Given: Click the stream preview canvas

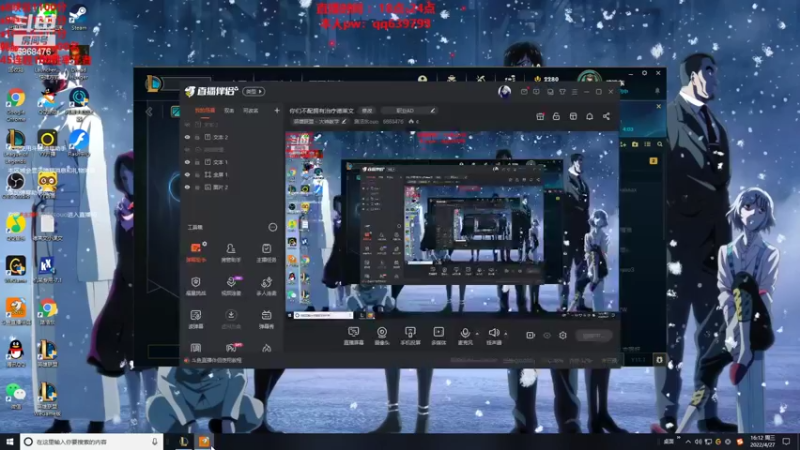Looking at the screenshot, I should (x=452, y=224).
